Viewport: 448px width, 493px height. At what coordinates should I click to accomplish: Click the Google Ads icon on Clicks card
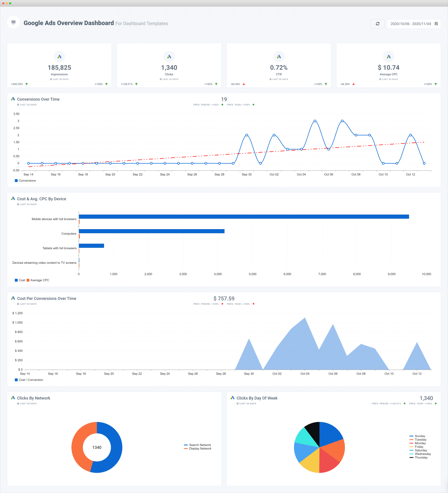169,57
